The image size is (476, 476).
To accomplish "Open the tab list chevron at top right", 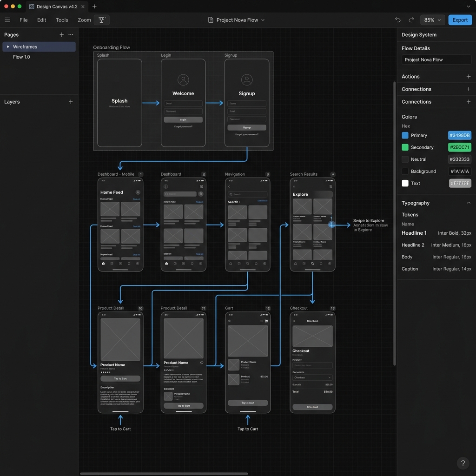I will click(x=469, y=7).
